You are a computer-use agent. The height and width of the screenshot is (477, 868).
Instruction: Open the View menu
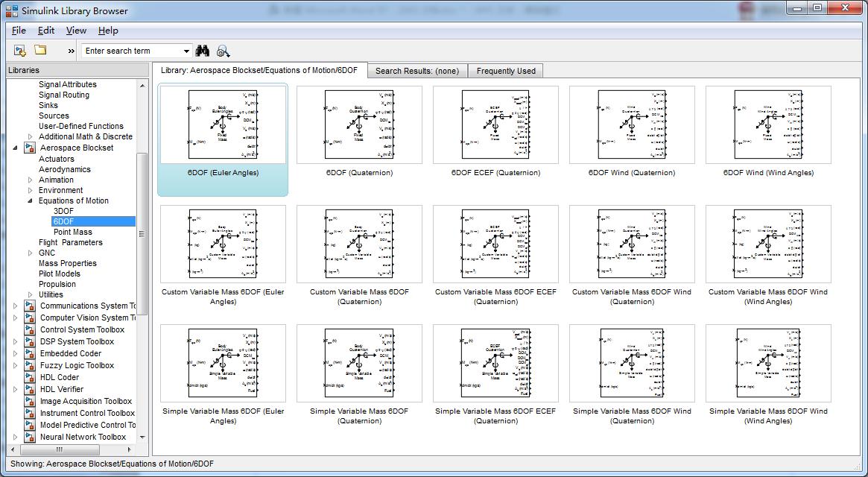point(76,31)
